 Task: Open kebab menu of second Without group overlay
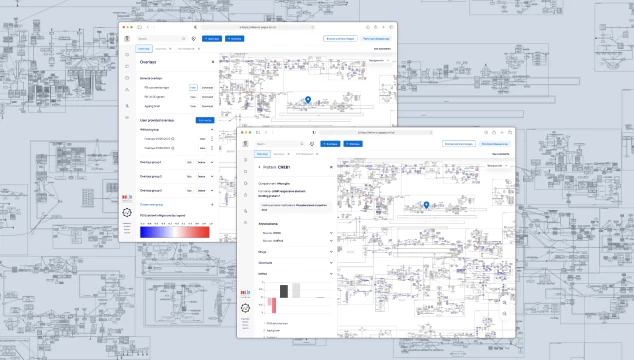pos(212,148)
